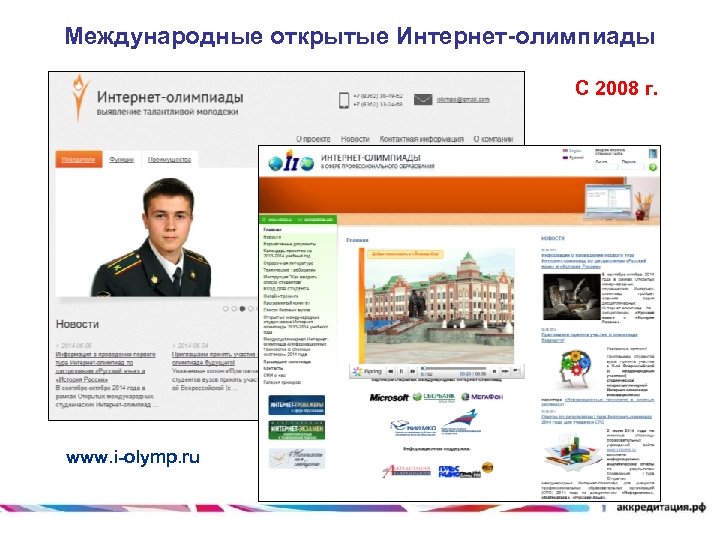Select the second slider pagination dot
Image resolution: width=720 pixels, height=540 pixels.
point(234,309)
